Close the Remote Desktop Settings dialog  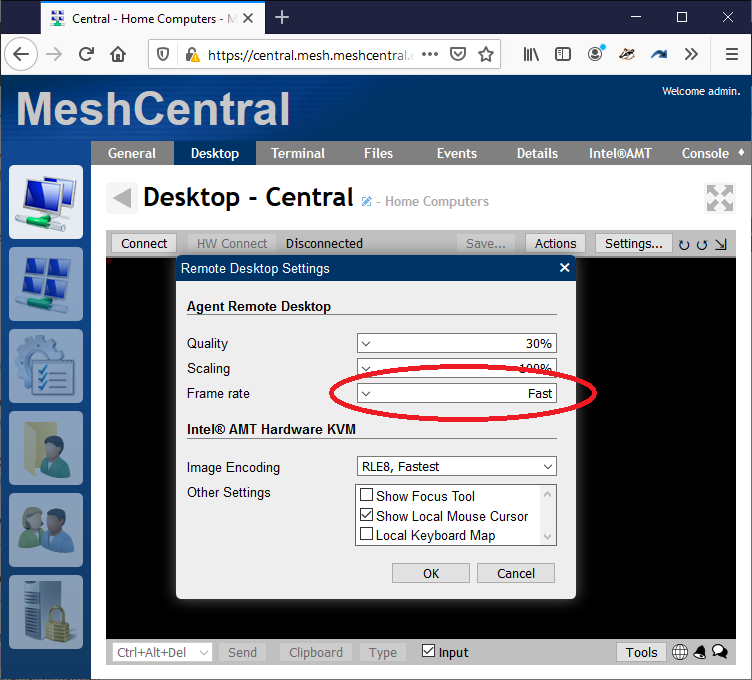(x=564, y=268)
